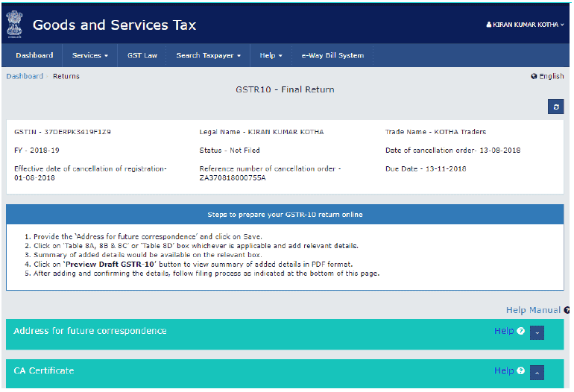Open the e-Way Bill System item
The image size is (574, 392).
[332, 56]
